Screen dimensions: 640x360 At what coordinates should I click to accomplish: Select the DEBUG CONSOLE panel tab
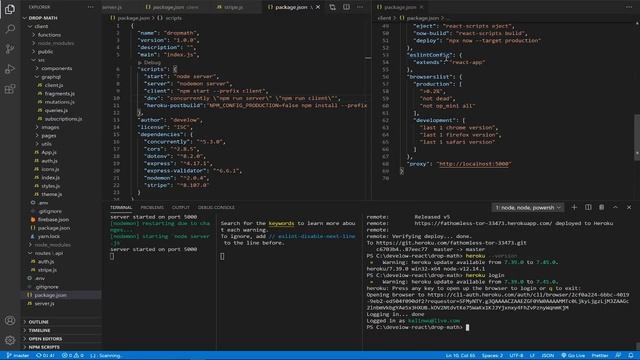pos(216,208)
